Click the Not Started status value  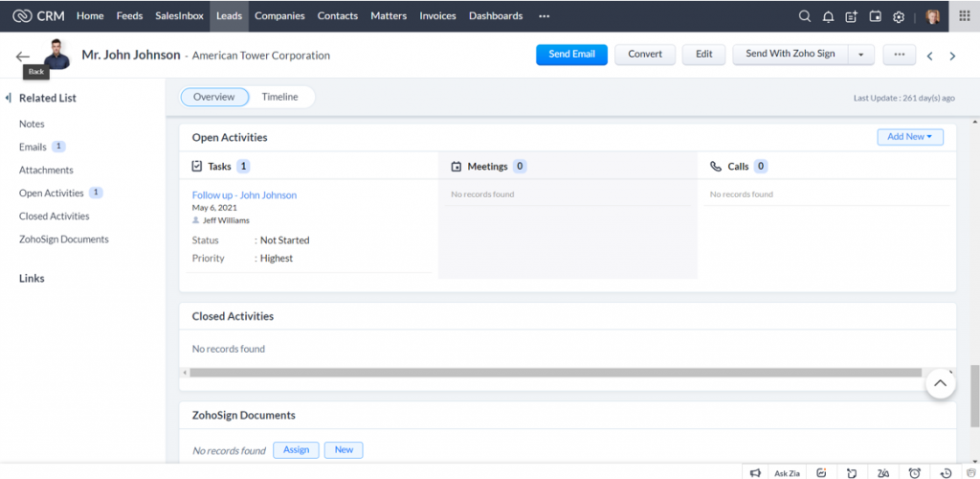285,240
